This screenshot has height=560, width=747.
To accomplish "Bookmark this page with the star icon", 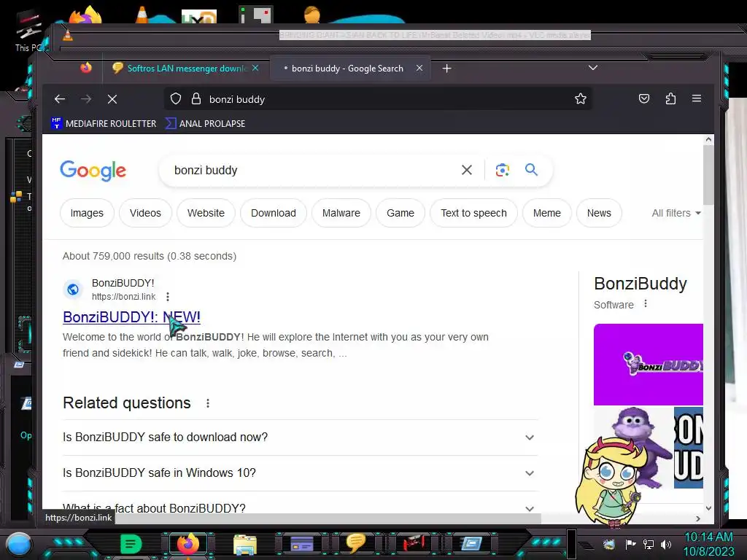I will click(x=580, y=98).
